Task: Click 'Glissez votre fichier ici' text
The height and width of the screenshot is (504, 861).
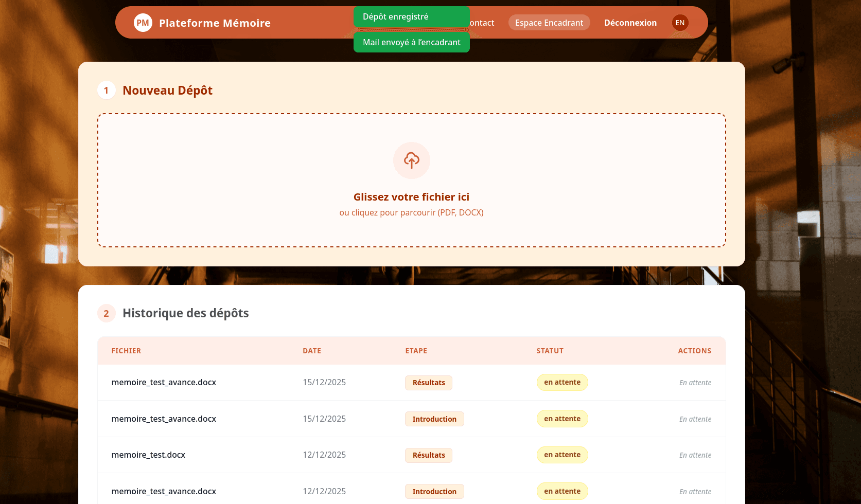Action: click(411, 197)
